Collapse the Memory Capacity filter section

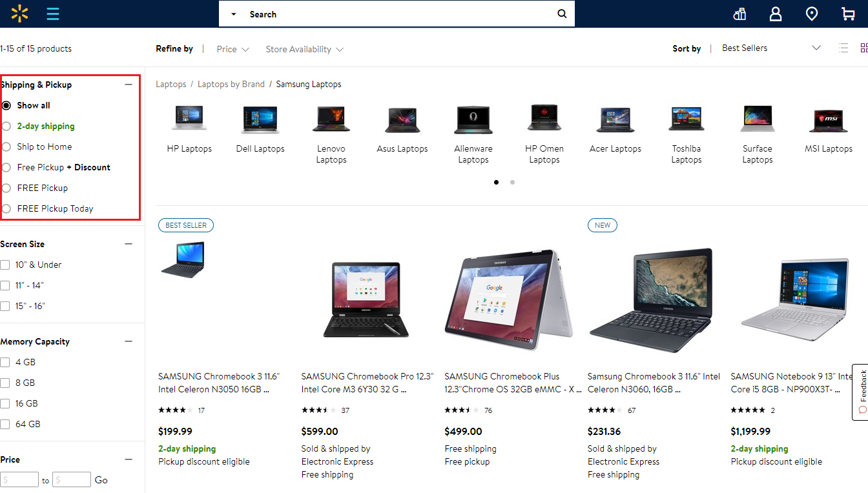pyautogui.click(x=129, y=341)
